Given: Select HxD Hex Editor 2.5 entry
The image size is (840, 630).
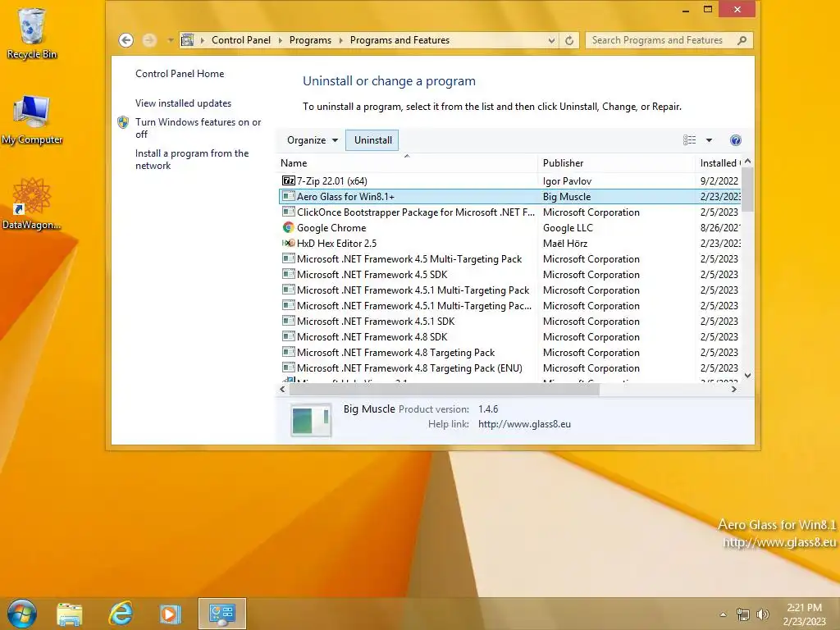Looking at the screenshot, I should [510, 243].
